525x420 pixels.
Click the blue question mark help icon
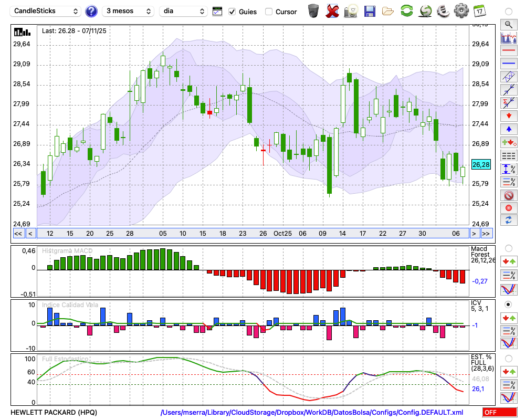click(91, 11)
